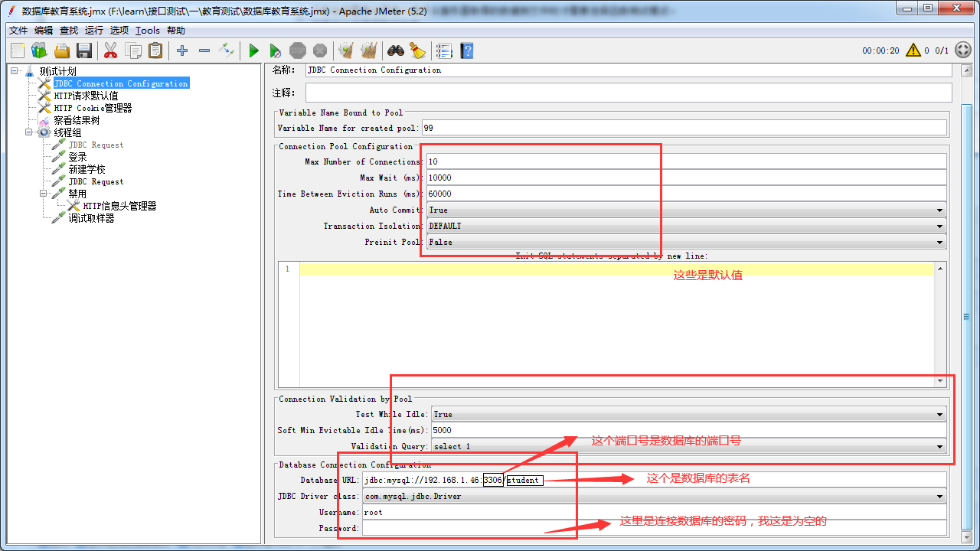This screenshot has height=551, width=980.
Task: Click the Max Wait (ms) field
Action: click(x=687, y=178)
